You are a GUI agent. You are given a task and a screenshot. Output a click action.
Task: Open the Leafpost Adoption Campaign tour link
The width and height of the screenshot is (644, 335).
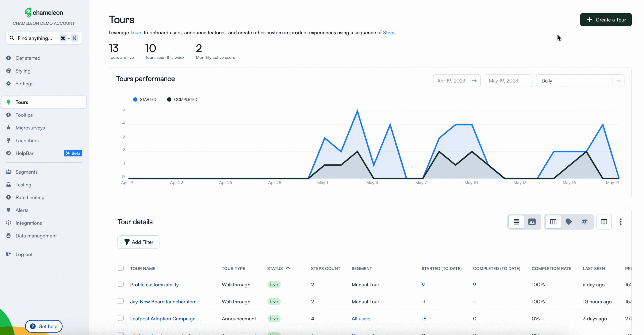coord(165,318)
